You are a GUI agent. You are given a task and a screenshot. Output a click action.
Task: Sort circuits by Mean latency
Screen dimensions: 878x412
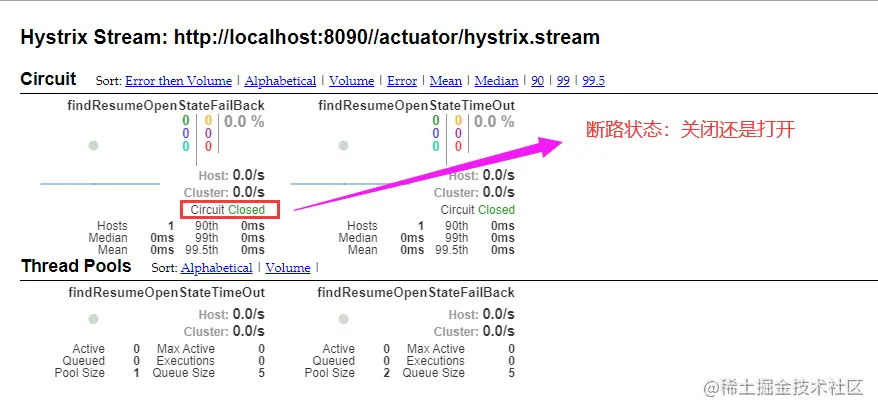[446, 81]
